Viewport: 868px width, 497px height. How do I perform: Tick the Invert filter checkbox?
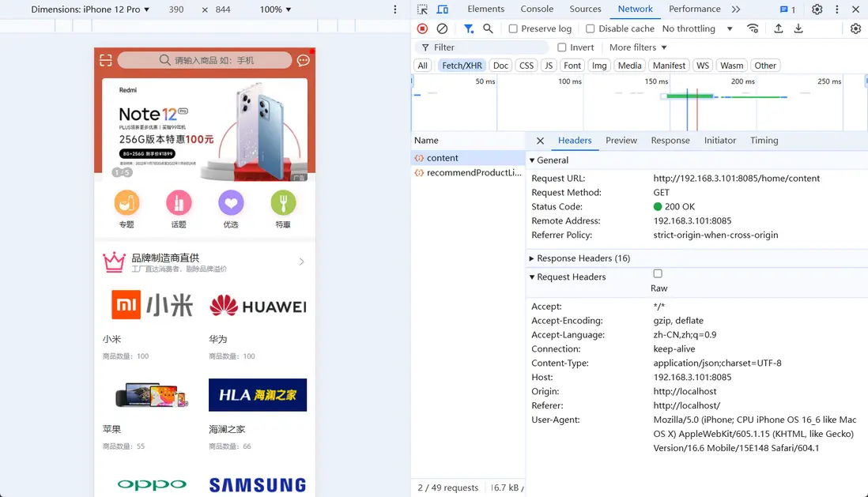click(562, 47)
